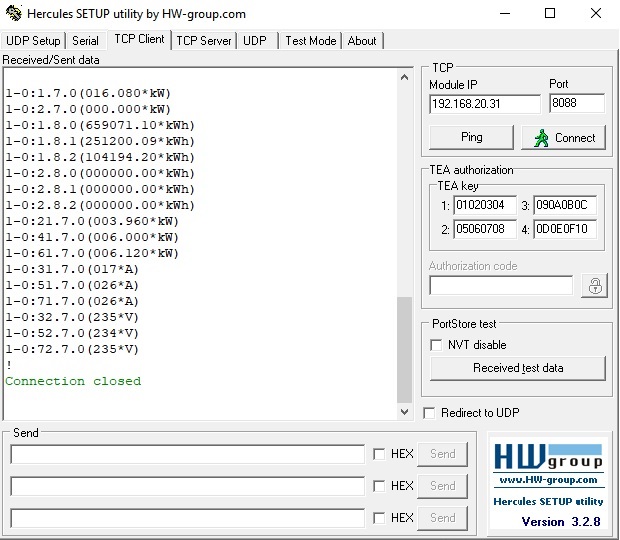Maximize the Hercules window

point(550,13)
